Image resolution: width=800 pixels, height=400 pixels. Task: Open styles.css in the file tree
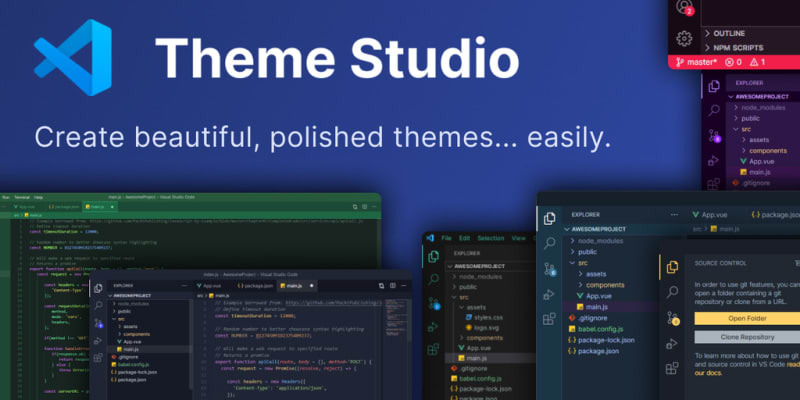tap(488, 318)
